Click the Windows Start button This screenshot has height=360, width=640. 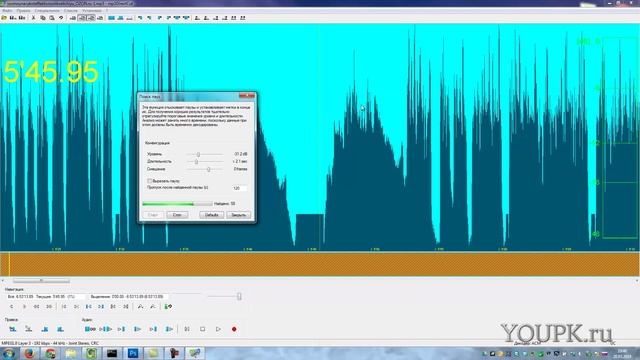9,353
